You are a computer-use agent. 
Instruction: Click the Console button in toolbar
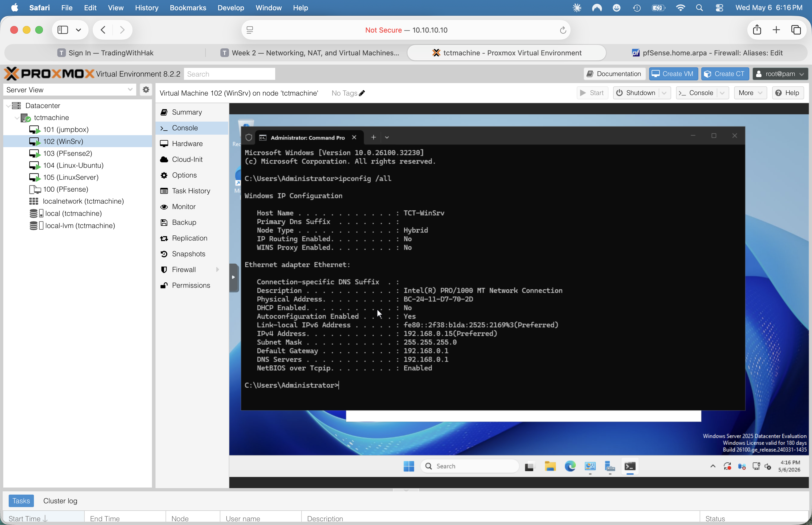[x=696, y=93]
